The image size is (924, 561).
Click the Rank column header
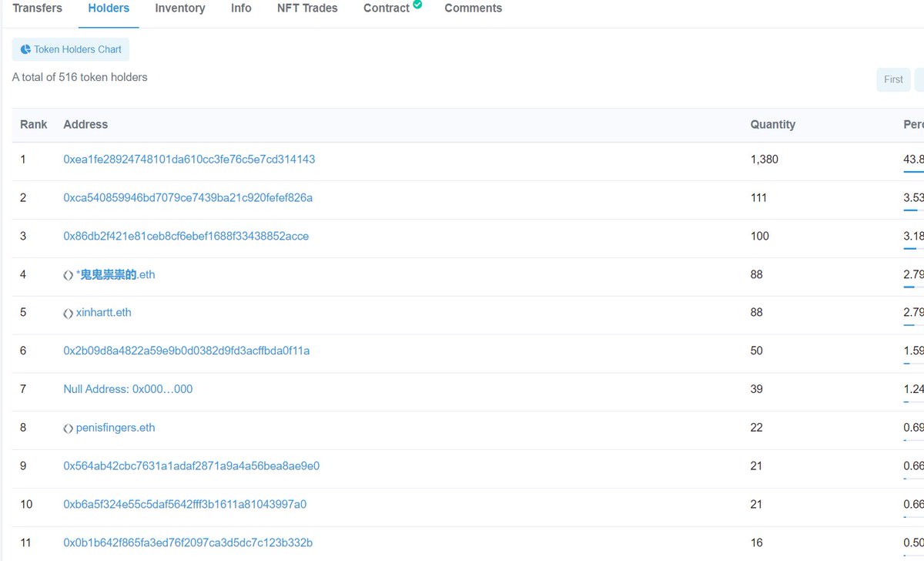coord(34,124)
